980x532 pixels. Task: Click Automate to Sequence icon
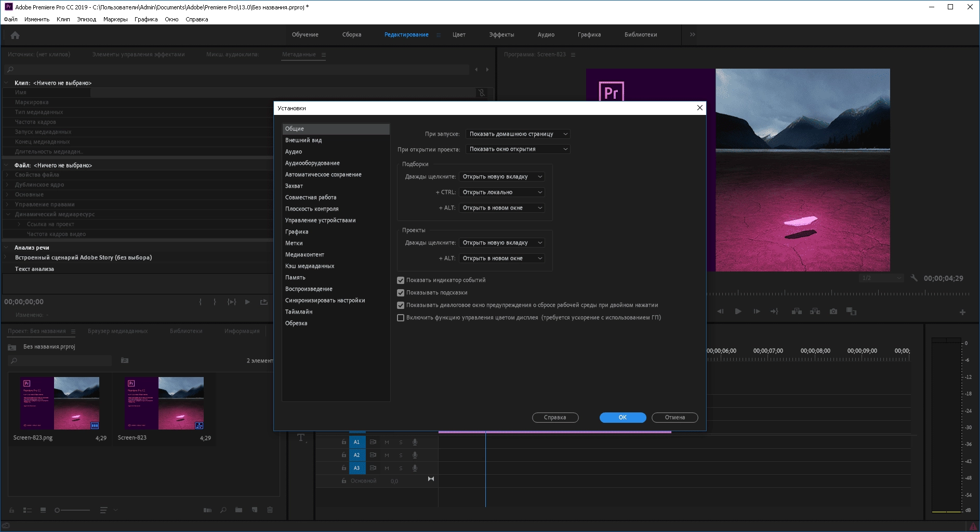207,510
